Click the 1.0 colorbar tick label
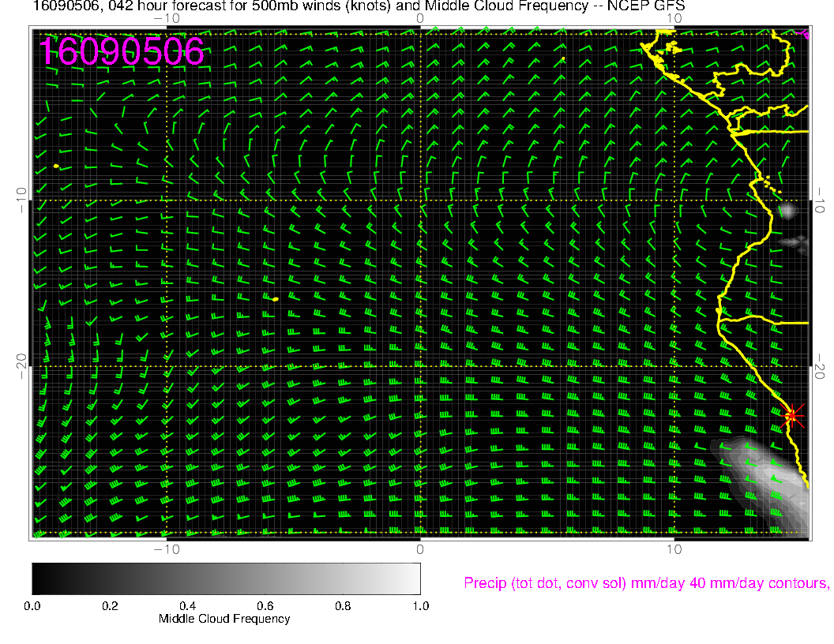Screen dimensions: 834x644 click(421, 606)
